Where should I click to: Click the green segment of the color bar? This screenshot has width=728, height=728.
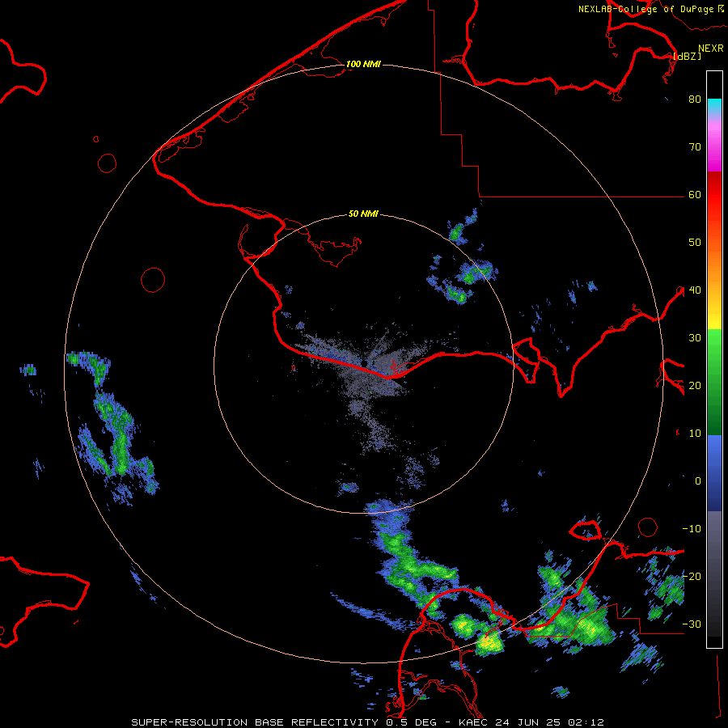click(x=714, y=382)
